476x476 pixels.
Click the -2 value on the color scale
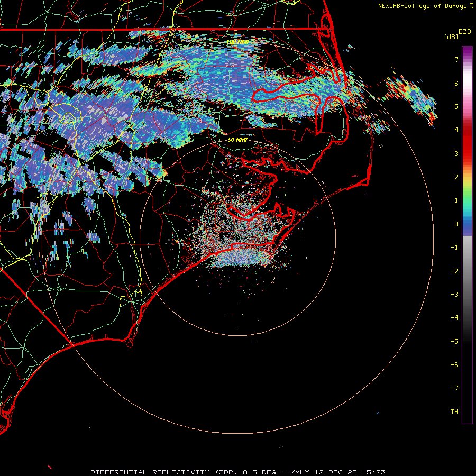pos(454,271)
